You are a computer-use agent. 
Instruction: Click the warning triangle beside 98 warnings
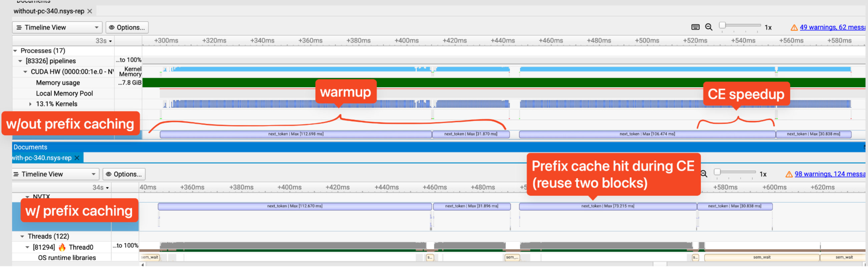pyautogui.click(x=789, y=174)
